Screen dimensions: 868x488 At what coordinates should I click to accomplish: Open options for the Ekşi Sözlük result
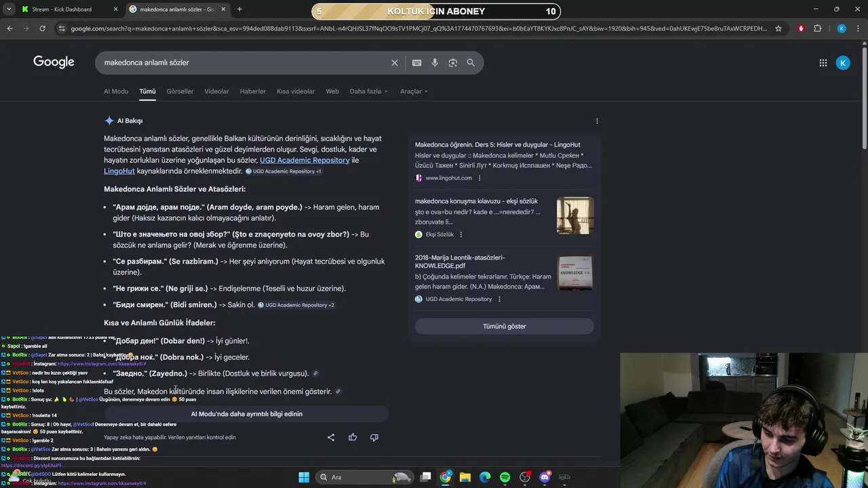pyautogui.click(x=461, y=235)
